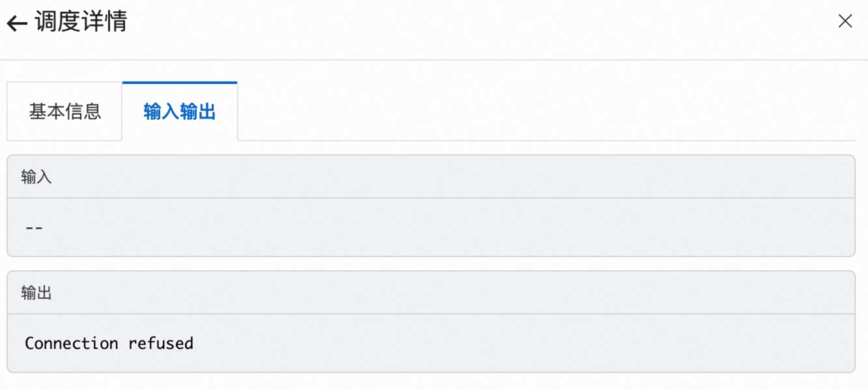Click the 输出 section header label
The width and height of the screenshot is (868, 390).
click(36, 293)
